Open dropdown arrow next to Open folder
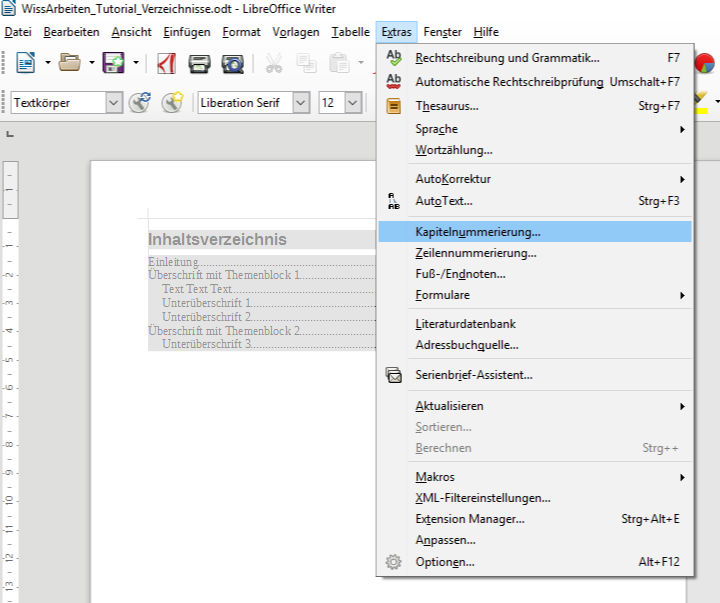This screenshot has height=603, width=720. pos(92,62)
